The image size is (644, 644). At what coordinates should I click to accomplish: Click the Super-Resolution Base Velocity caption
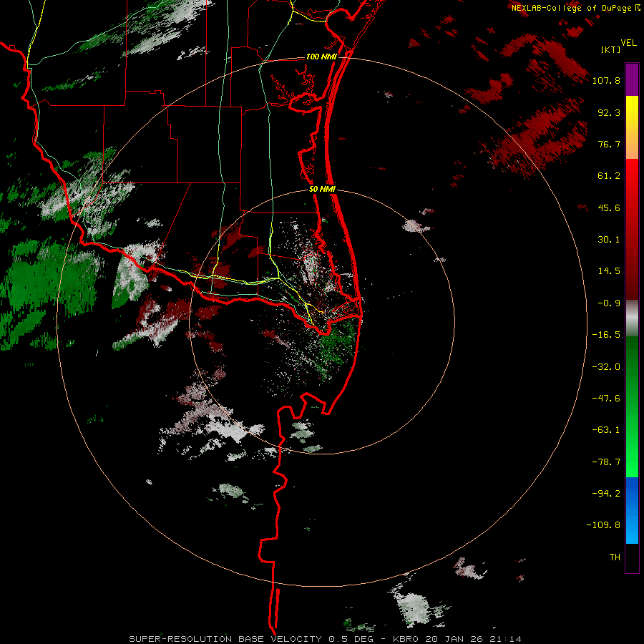(x=326, y=639)
